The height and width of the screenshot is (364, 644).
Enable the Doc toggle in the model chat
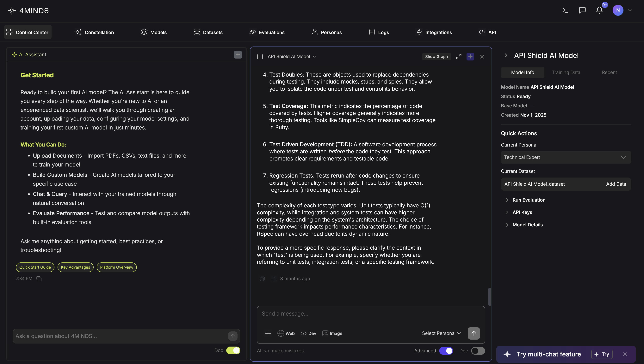click(x=478, y=351)
